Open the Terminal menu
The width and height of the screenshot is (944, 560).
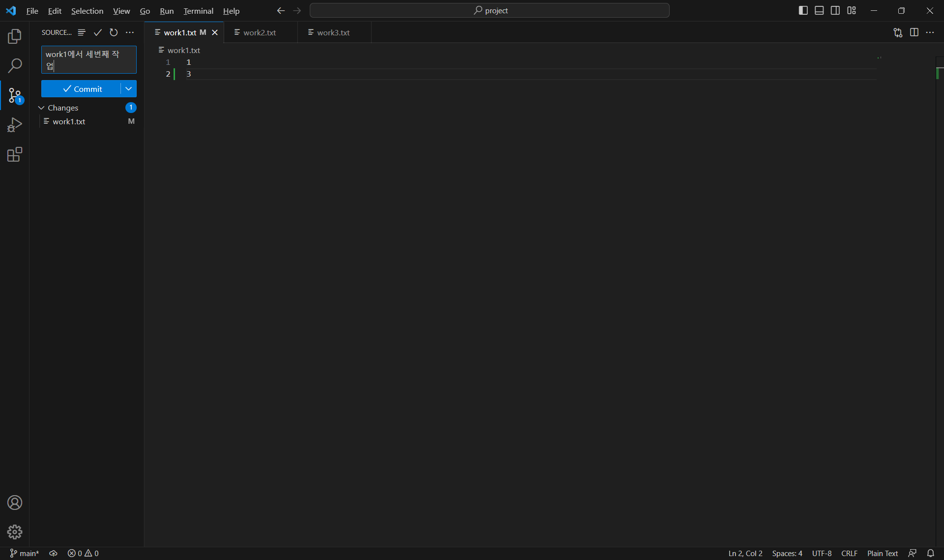(x=198, y=11)
